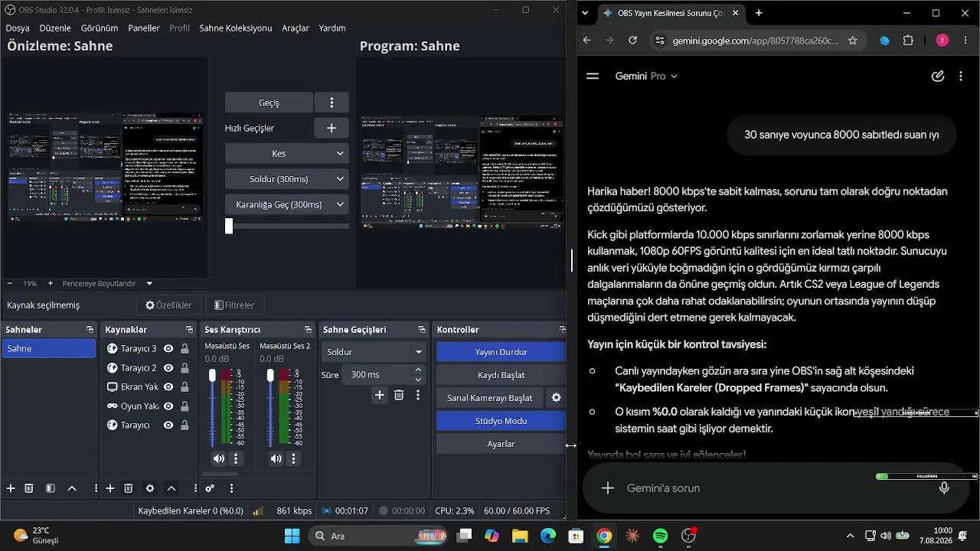The width and height of the screenshot is (980, 551).
Task: Click the Geçiş transition button
Action: click(269, 103)
